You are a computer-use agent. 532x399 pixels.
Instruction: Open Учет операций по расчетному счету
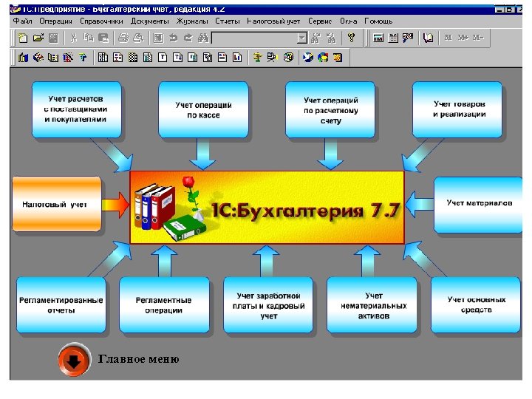330,109
